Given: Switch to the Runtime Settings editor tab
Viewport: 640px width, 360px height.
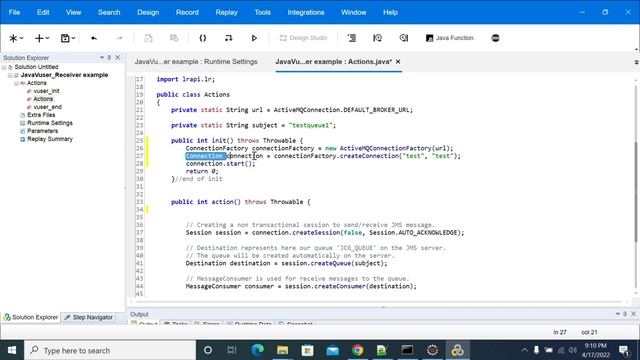Looking at the screenshot, I should (x=196, y=62).
